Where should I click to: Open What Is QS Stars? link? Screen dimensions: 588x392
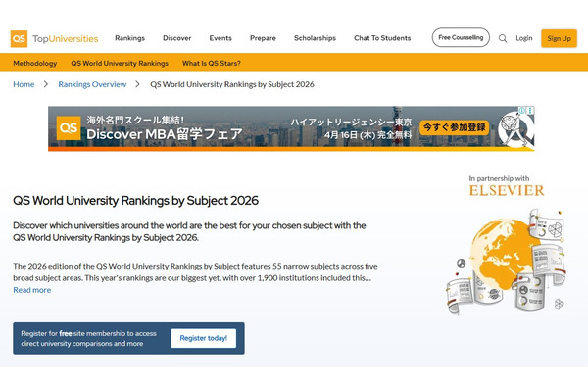coord(212,63)
